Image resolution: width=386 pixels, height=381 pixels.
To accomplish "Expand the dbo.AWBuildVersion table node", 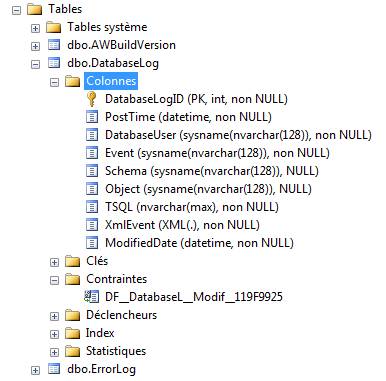I will (35, 46).
